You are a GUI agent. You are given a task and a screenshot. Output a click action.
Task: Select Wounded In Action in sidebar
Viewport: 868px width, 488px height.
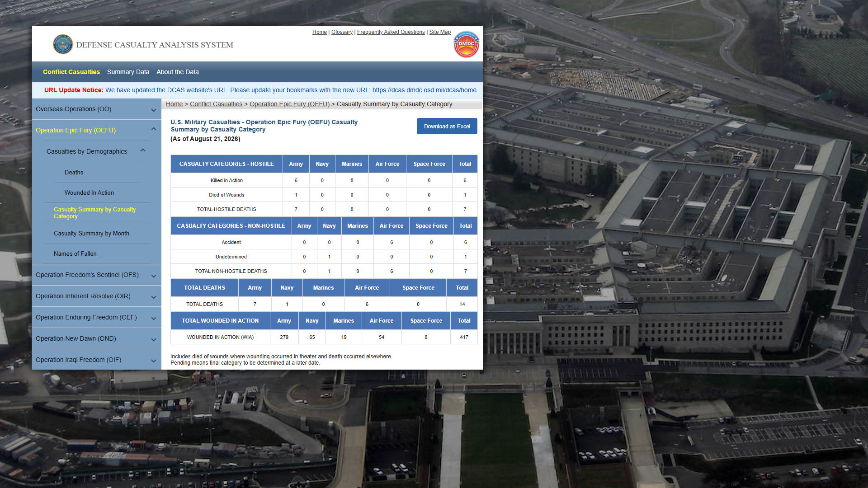click(89, 192)
